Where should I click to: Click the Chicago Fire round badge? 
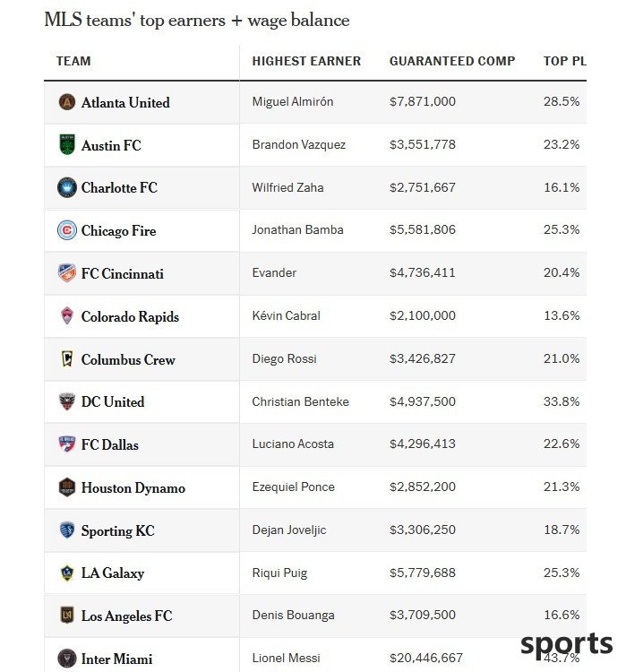coord(67,230)
